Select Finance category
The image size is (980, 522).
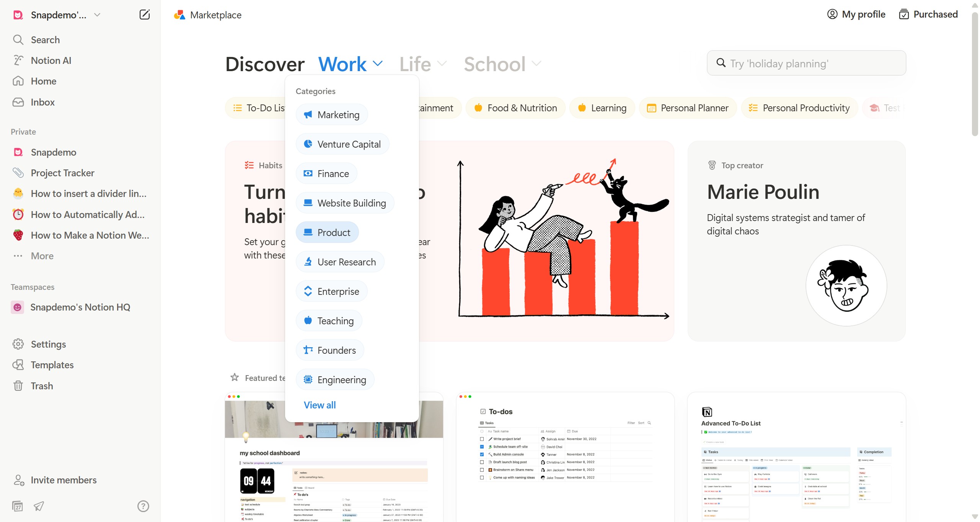pyautogui.click(x=326, y=174)
